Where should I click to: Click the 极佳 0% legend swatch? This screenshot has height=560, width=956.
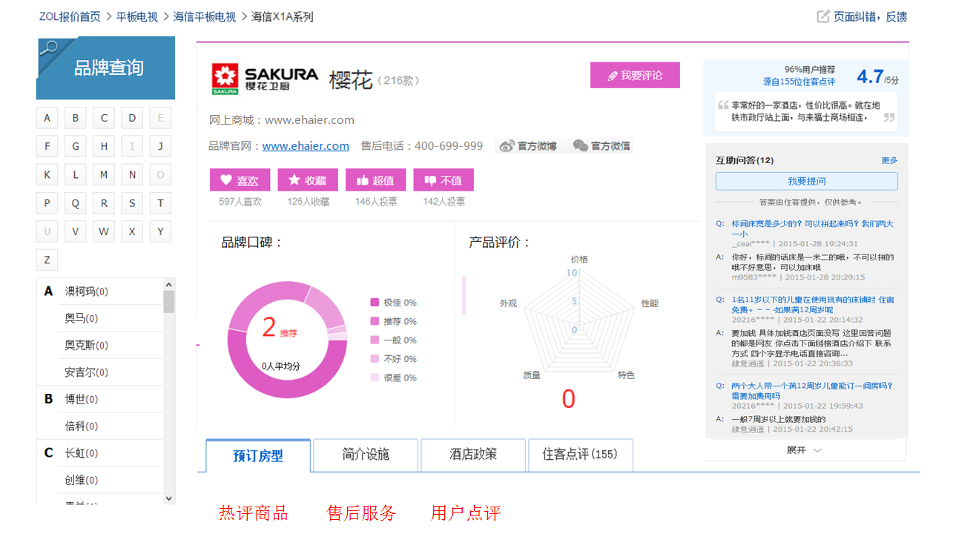[375, 303]
